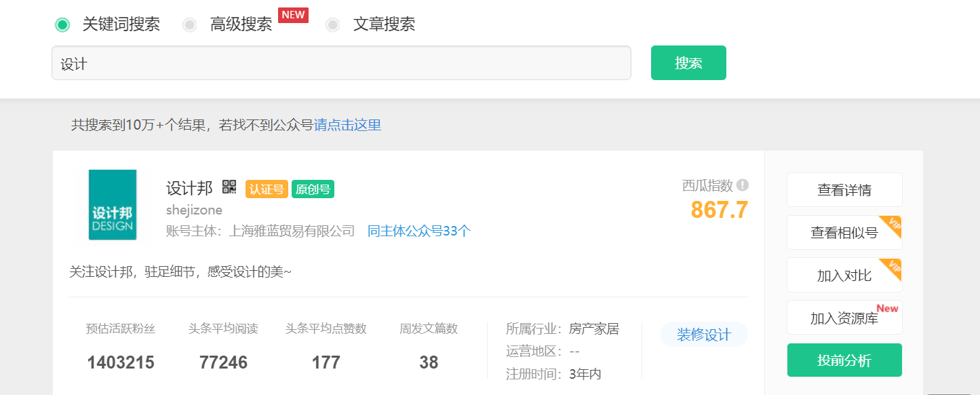Screen dimensions: 980x395
Task: Select the 关键词搜索 radio button
Action: point(62,24)
